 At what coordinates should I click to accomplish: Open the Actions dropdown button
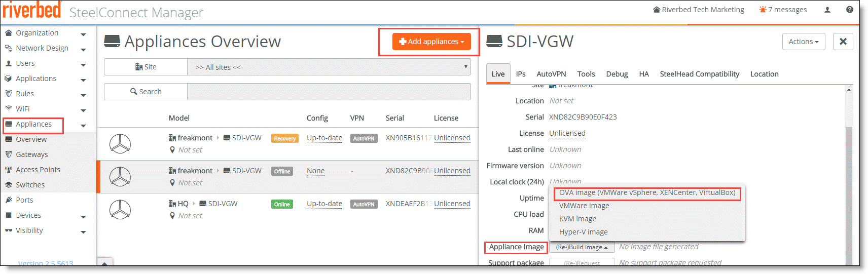tap(804, 42)
